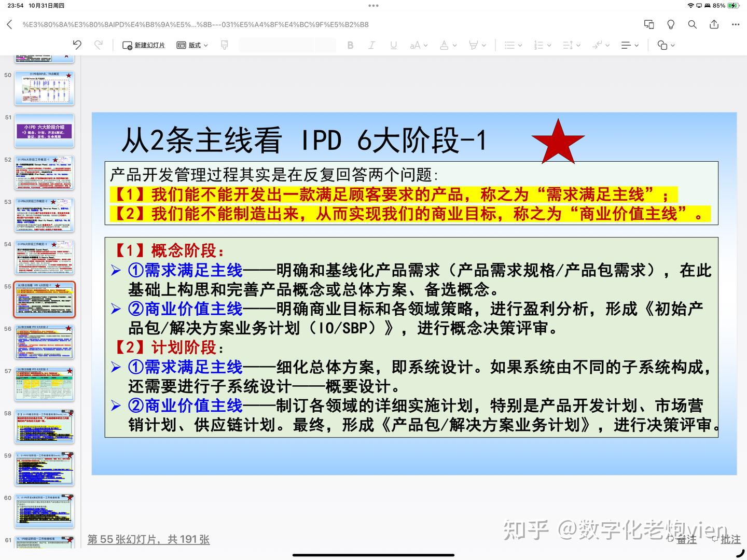Toggle bold formatting
The width and height of the screenshot is (747, 560).
coord(350,45)
